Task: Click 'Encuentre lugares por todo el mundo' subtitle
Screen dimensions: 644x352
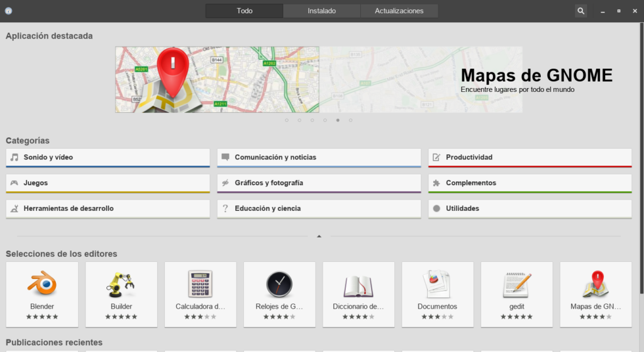Action: point(518,89)
